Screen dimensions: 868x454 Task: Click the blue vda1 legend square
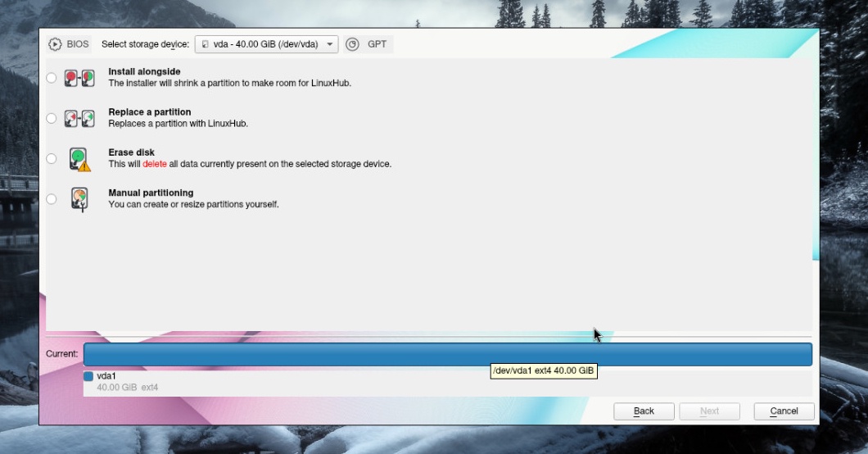[x=88, y=376]
